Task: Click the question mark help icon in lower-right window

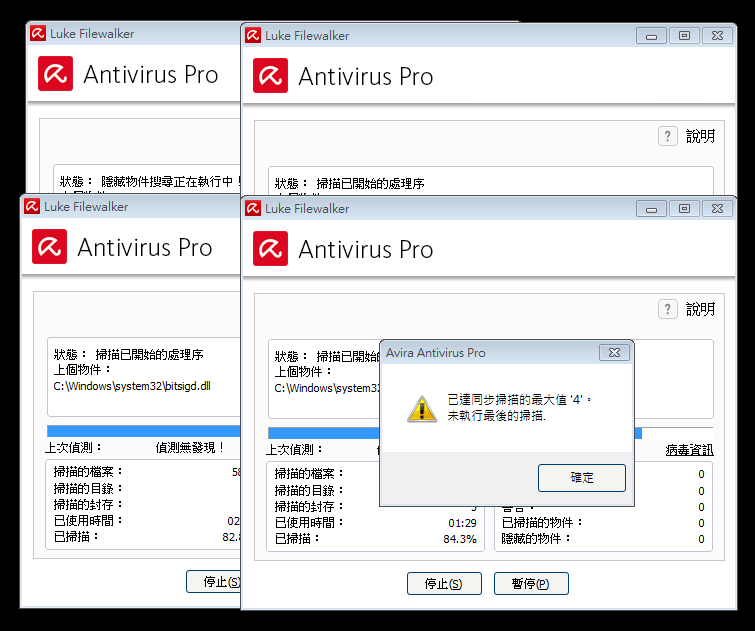Action: [x=668, y=309]
